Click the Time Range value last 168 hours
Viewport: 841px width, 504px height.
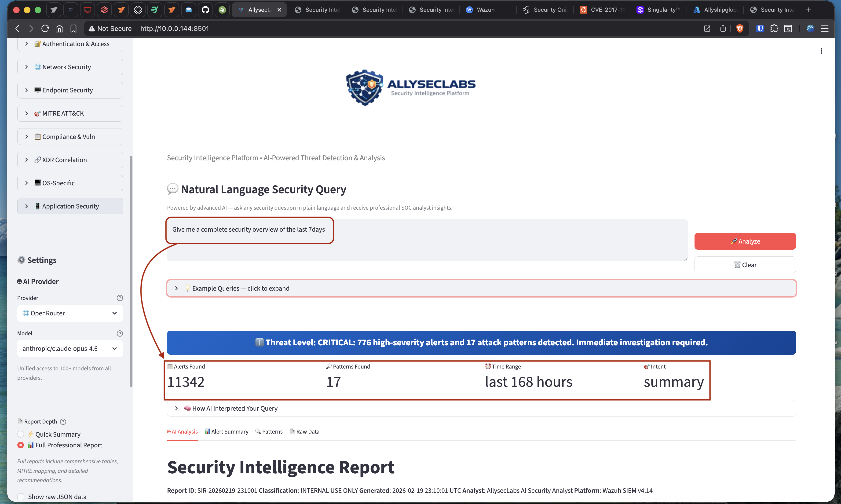[x=529, y=382]
